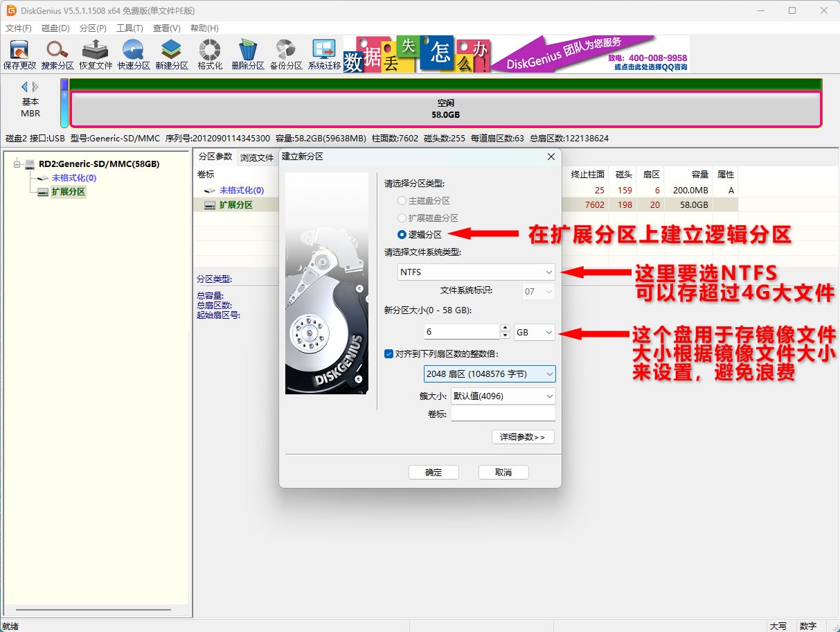Viewport: 840px width, 632px height.
Task: Click the 快速分区 (Quick Partition) icon
Action: pyautogui.click(x=134, y=54)
